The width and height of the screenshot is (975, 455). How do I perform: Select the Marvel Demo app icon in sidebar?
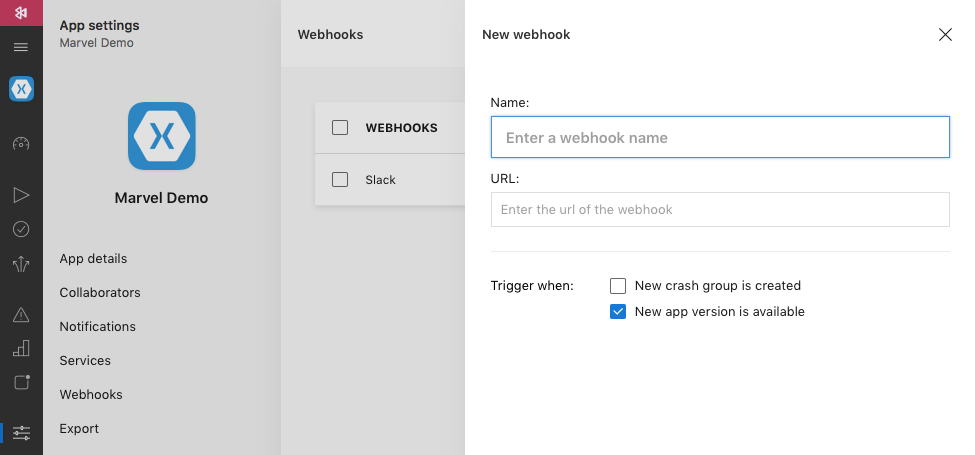[x=21, y=89]
